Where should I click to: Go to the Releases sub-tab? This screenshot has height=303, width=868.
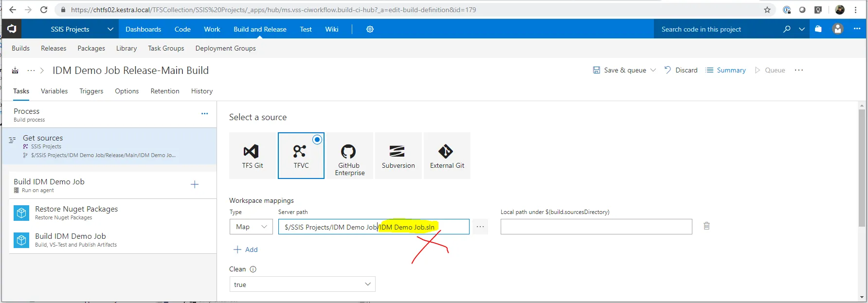click(54, 48)
